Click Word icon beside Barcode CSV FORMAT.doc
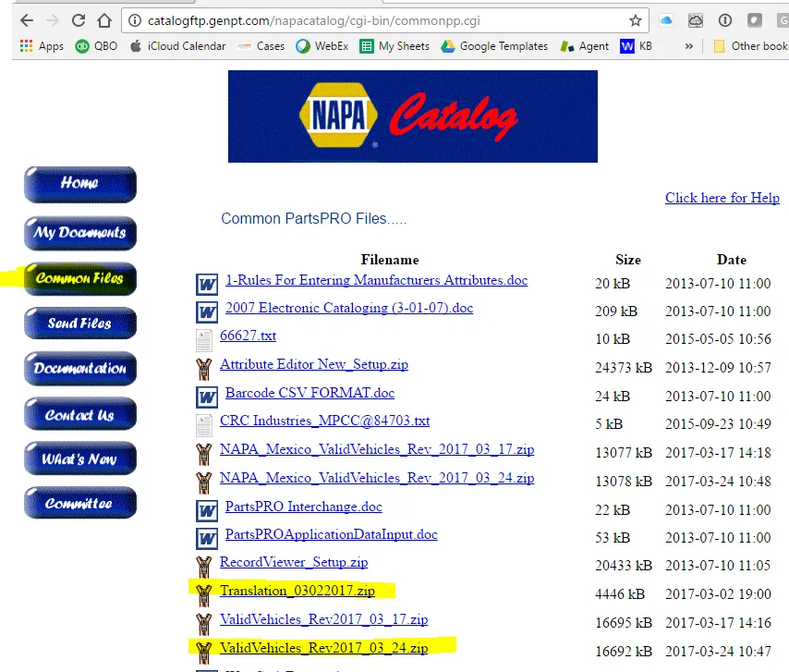The image size is (789, 672). (x=207, y=396)
